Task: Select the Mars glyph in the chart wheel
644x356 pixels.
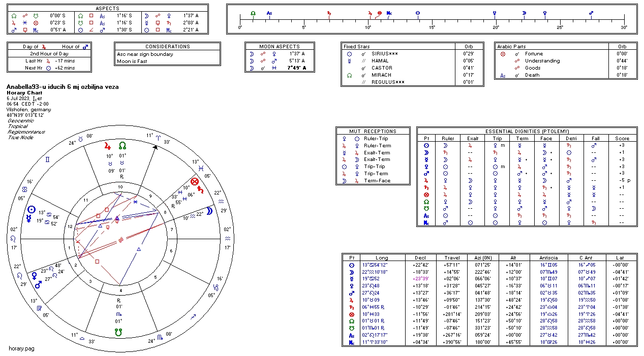Action: point(38,285)
